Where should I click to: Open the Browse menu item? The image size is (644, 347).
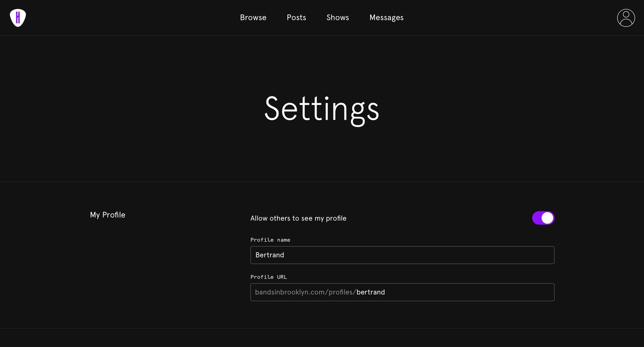(253, 17)
